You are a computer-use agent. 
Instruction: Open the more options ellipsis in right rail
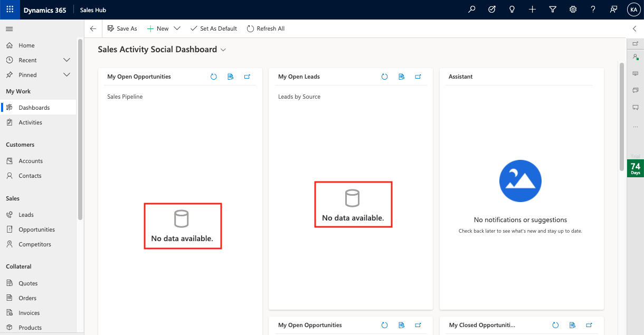[636, 127]
